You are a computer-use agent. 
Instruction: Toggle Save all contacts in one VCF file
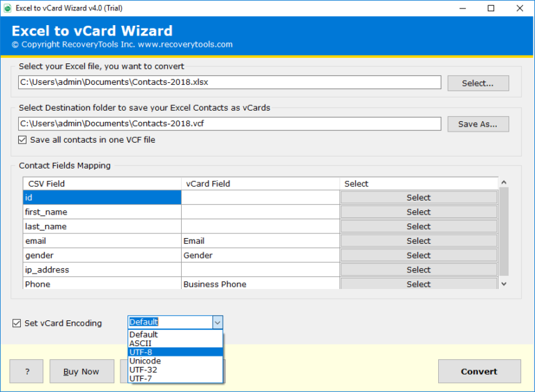click(22, 140)
